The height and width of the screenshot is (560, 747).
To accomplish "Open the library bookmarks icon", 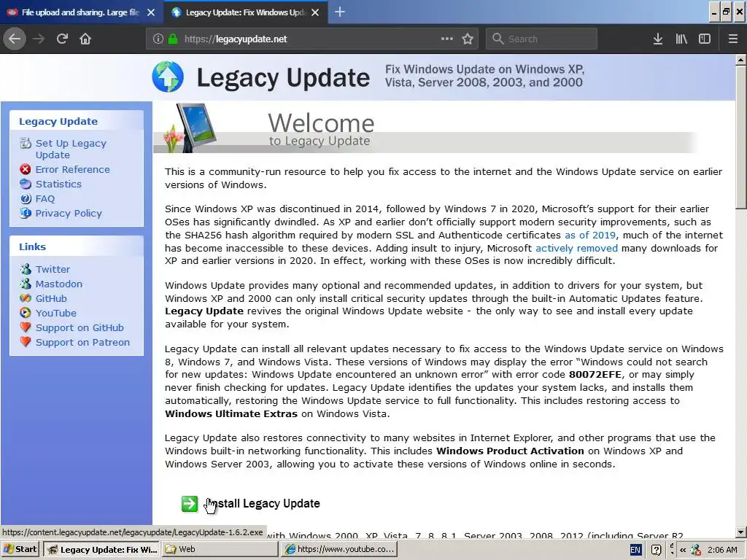I will click(681, 39).
